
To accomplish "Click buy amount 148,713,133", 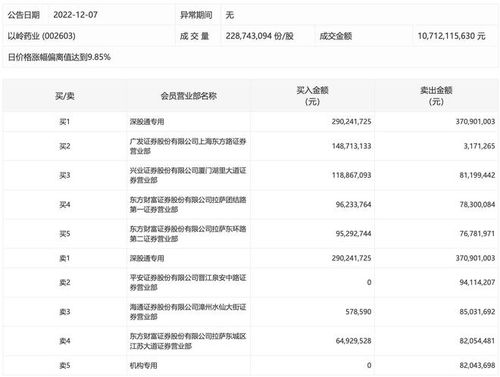I will tap(351, 146).
